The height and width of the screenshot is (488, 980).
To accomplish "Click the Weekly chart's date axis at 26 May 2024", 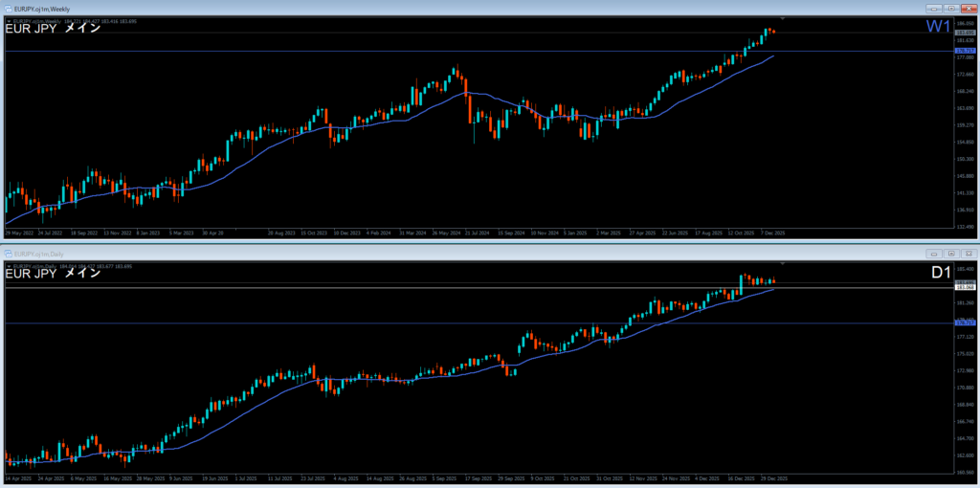I will pos(447,232).
